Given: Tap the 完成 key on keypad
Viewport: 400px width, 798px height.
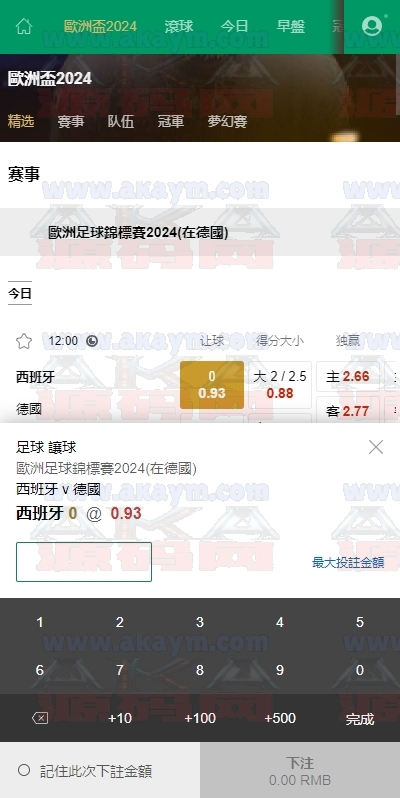Looking at the screenshot, I should pos(360,719).
